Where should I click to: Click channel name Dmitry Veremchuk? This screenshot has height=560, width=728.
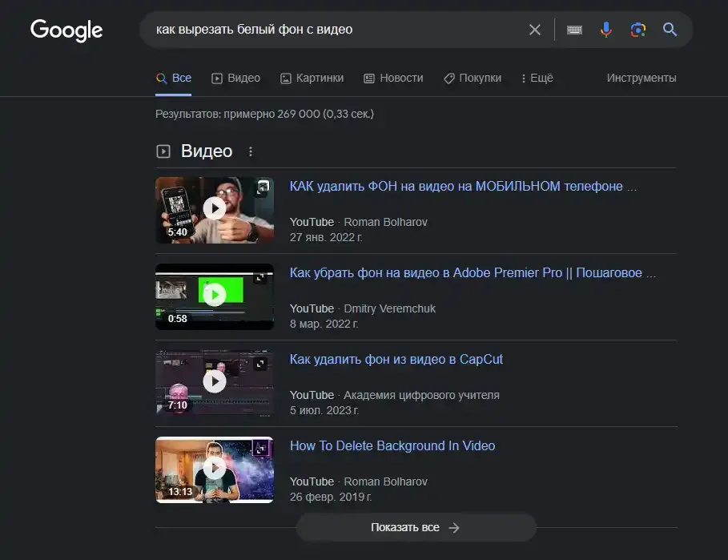(x=389, y=308)
